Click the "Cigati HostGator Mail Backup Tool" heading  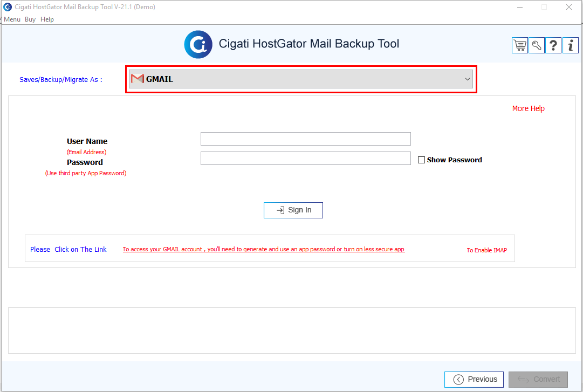[309, 44]
